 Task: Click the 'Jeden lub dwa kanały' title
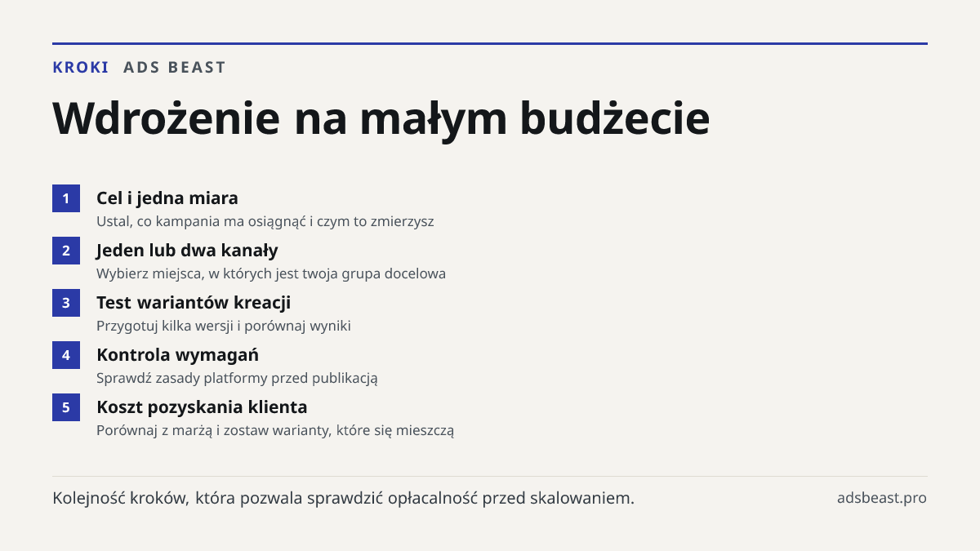187,251
